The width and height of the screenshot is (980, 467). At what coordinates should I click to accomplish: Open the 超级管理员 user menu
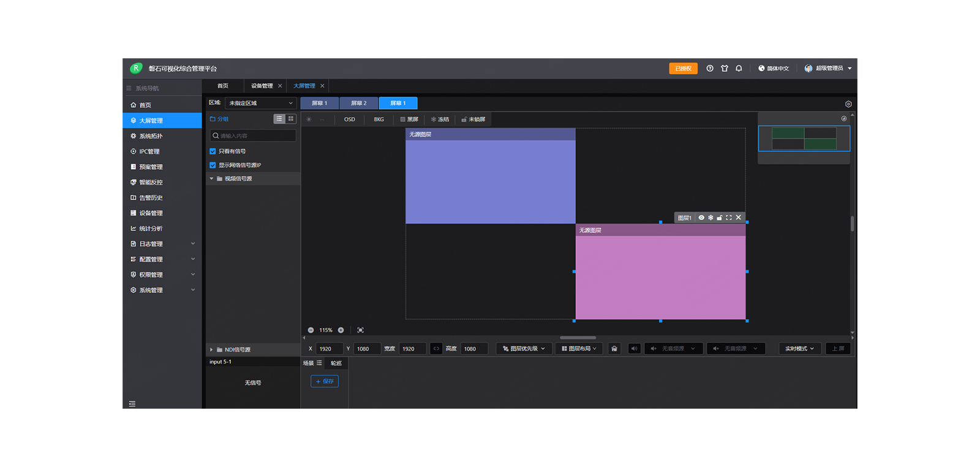tap(828, 69)
